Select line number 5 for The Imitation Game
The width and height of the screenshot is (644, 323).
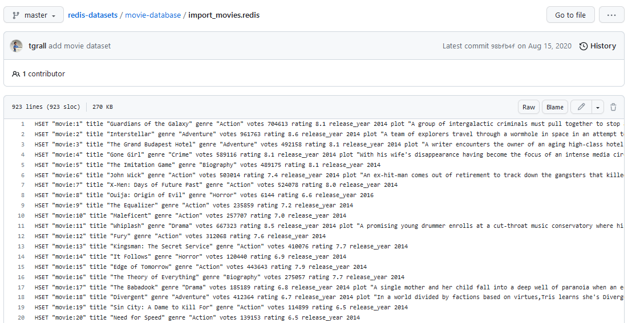[22, 165]
